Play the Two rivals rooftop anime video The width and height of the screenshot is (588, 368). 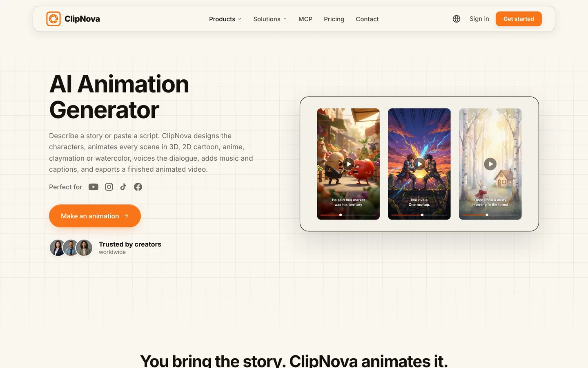tap(419, 164)
